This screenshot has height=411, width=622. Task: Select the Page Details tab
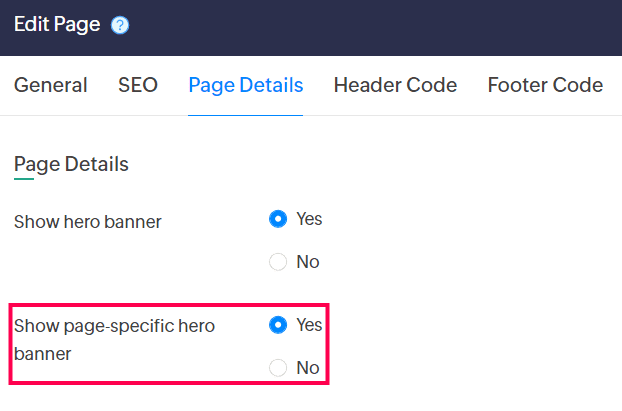pos(245,85)
